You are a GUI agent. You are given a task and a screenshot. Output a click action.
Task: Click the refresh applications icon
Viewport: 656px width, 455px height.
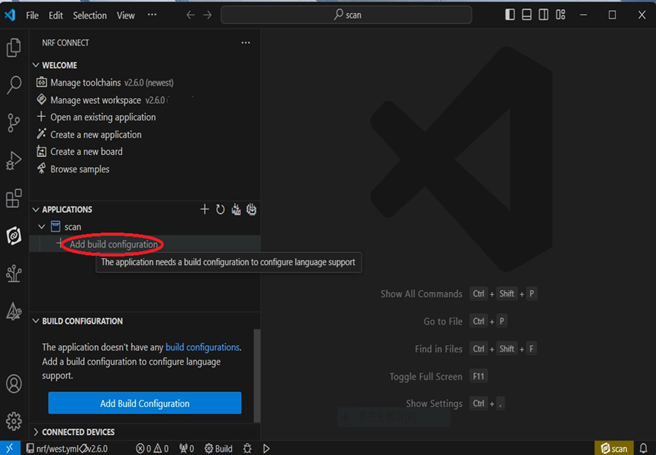(x=220, y=209)
